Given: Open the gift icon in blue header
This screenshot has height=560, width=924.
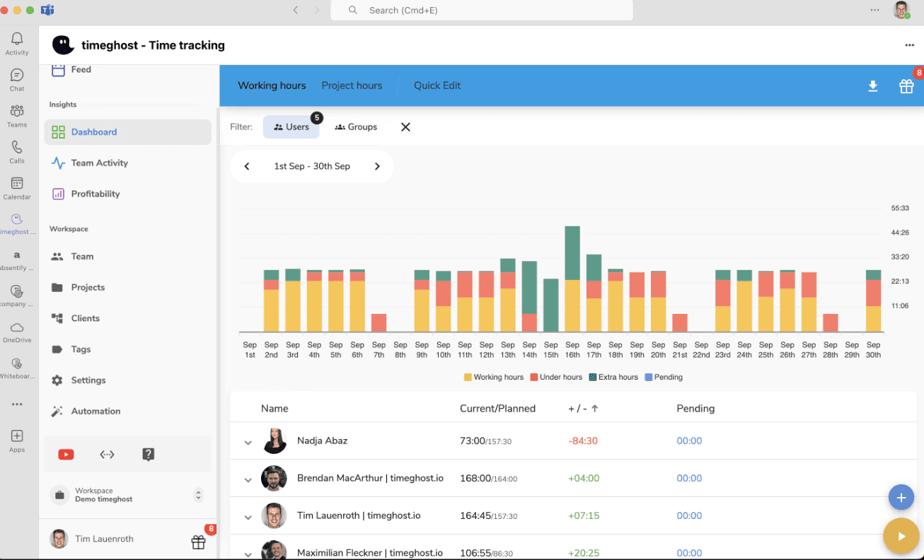Looking at the screenshot, I should point(906,86).
